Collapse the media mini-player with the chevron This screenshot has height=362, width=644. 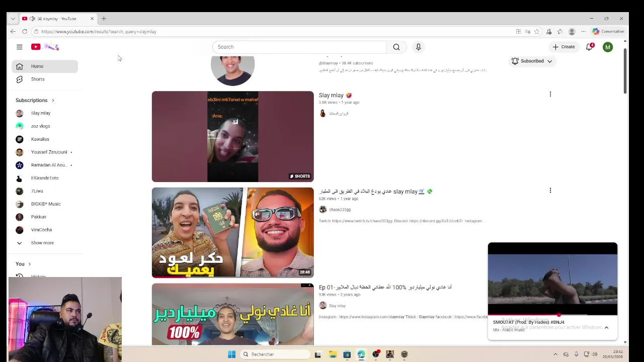[606, 327]
